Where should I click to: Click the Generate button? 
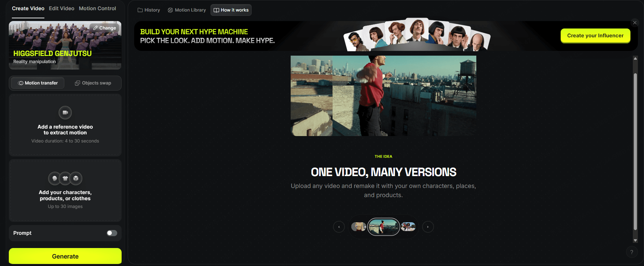(x=65, y=256)
